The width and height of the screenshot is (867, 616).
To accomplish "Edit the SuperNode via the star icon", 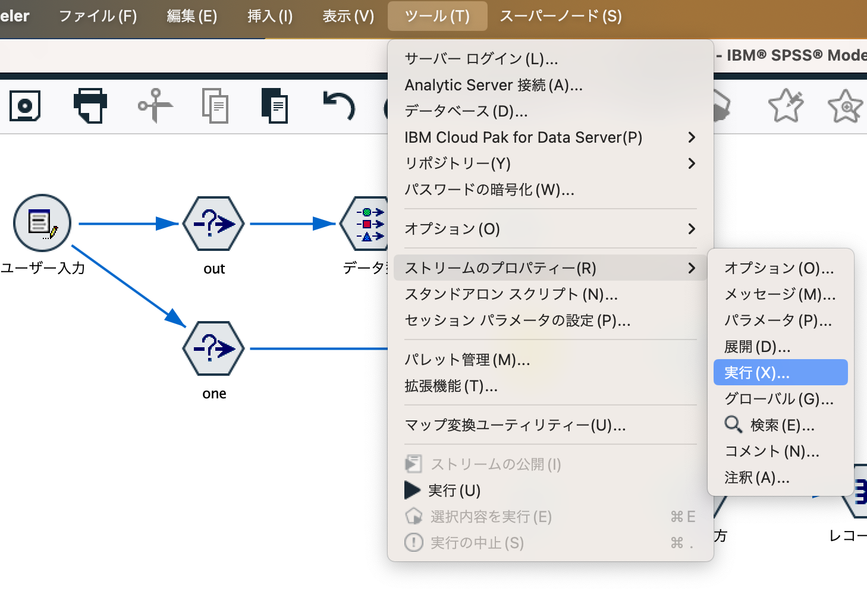I will point(786,105).
